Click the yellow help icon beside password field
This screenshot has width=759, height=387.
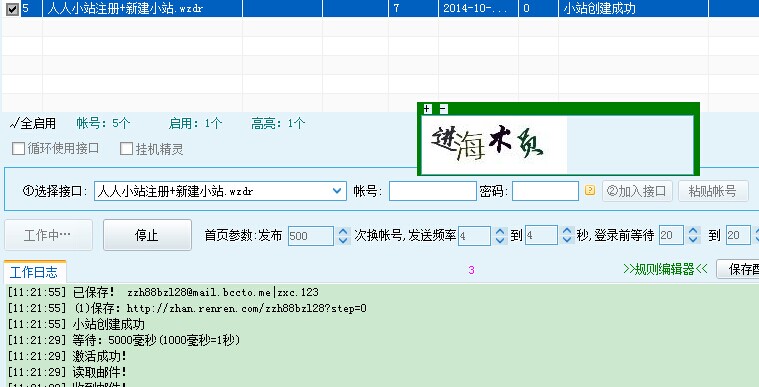590,190
